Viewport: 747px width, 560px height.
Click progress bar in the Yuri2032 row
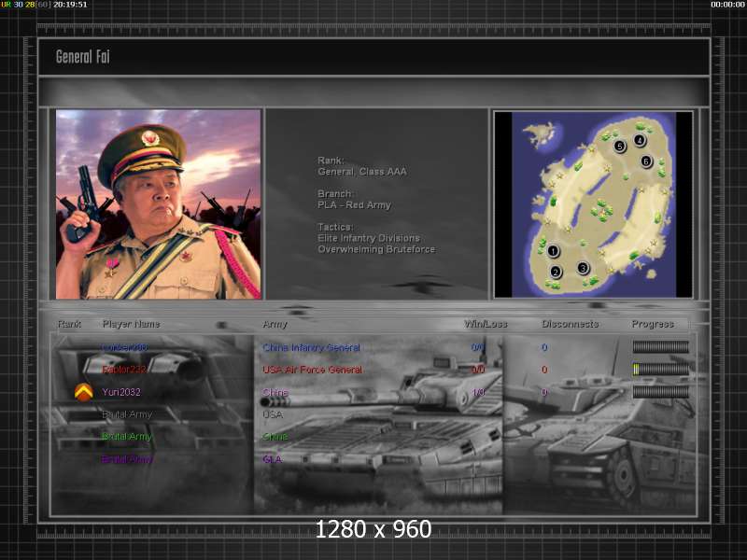point(660,392)
